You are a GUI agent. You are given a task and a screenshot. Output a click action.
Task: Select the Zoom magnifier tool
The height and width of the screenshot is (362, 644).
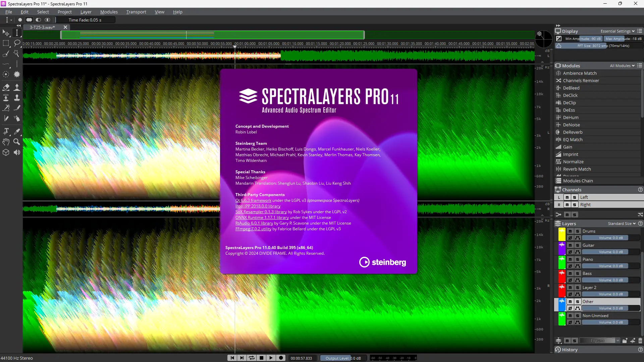point(17,142)
